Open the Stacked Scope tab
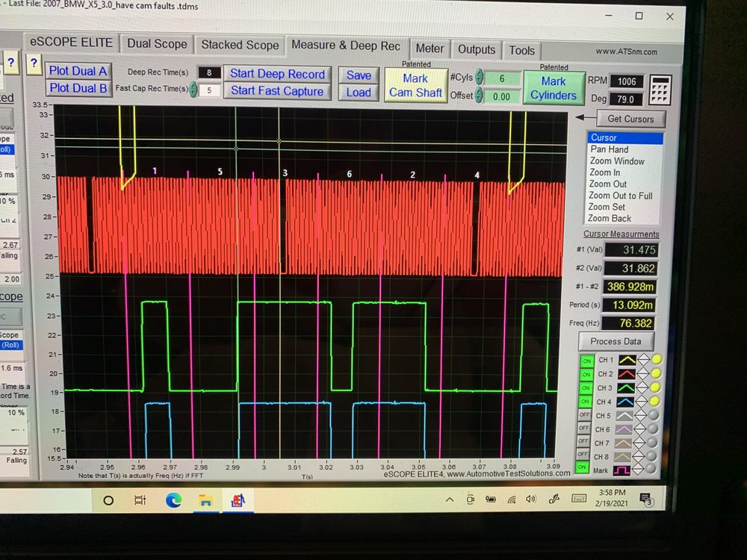The image size is (747, 560). pyautogui.click(x=240, y=45)
